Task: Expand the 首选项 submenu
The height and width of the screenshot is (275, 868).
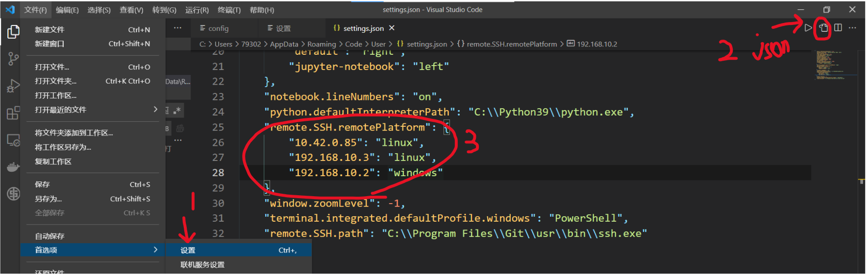Action: 92,250
